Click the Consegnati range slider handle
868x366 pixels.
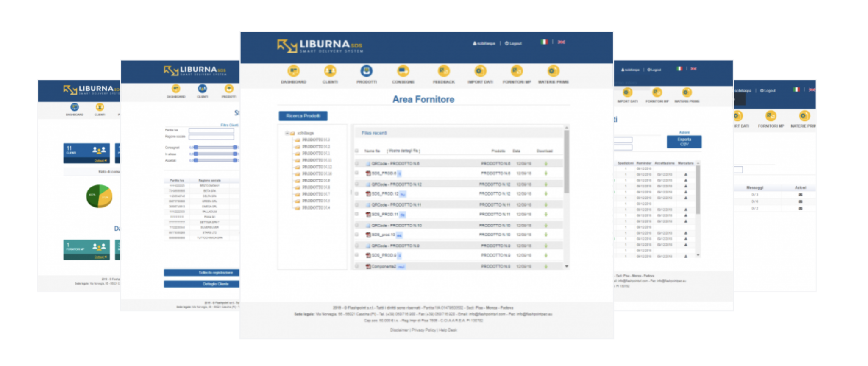point(196,148)
